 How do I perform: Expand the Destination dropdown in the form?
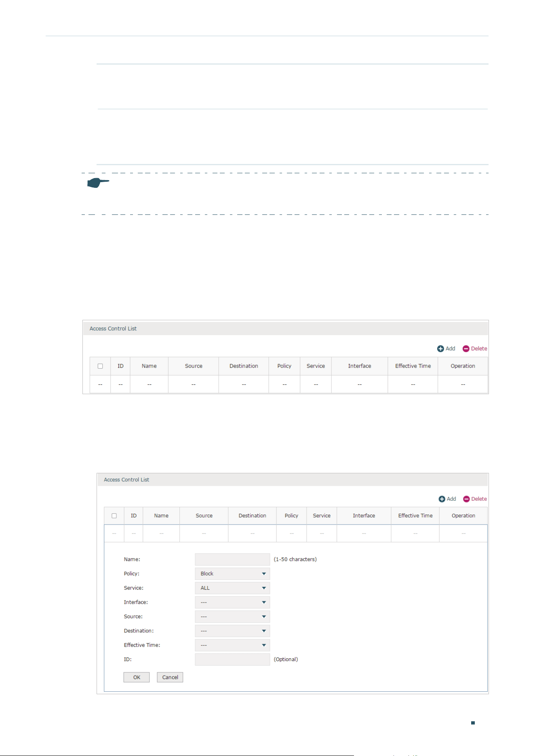232,631
